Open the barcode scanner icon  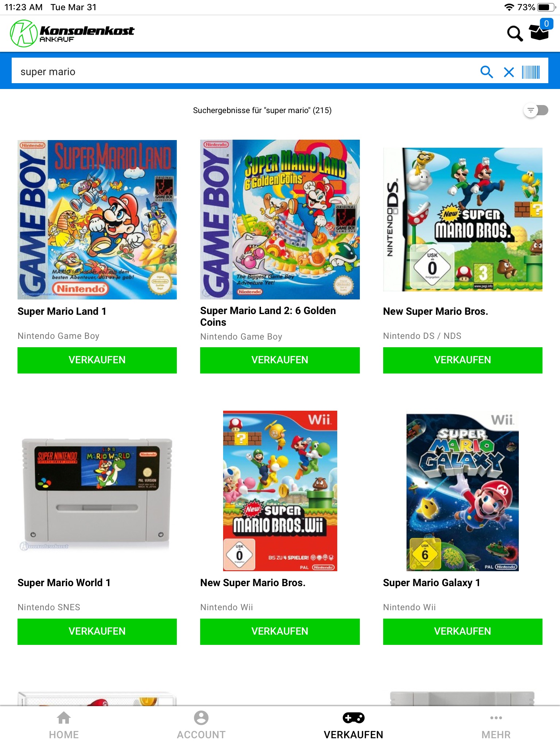click(531, 72)
